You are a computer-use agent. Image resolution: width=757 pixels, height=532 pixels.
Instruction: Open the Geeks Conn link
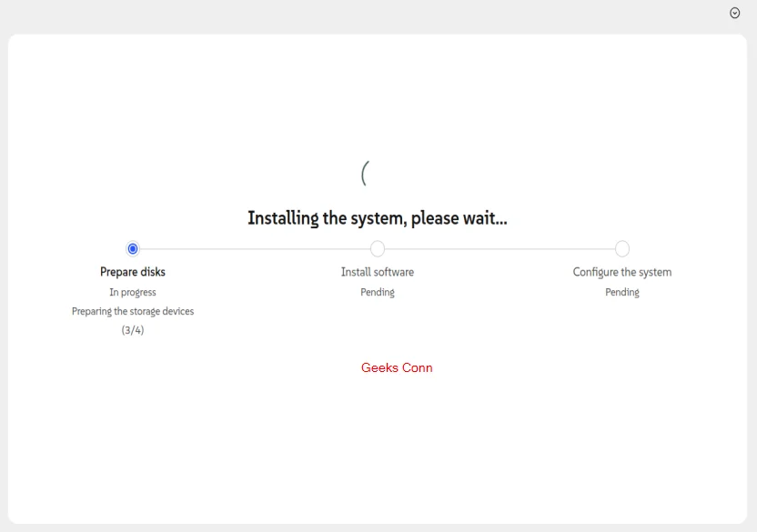(x=398, y=367)
